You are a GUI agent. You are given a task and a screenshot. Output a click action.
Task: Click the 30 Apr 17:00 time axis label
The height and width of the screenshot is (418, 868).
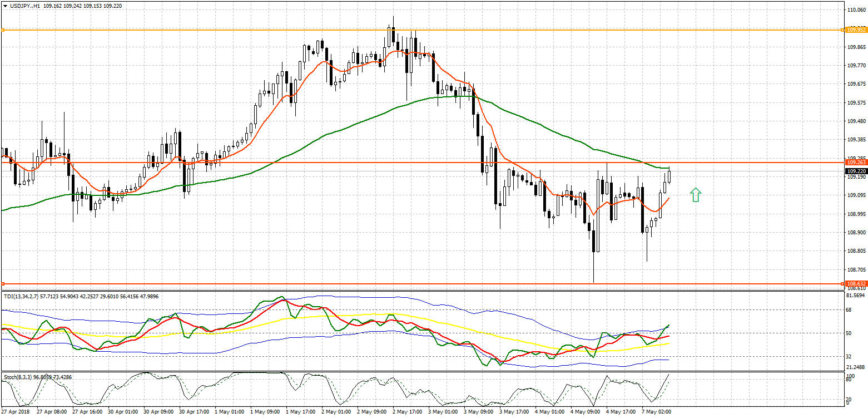(x=194, y=412)
